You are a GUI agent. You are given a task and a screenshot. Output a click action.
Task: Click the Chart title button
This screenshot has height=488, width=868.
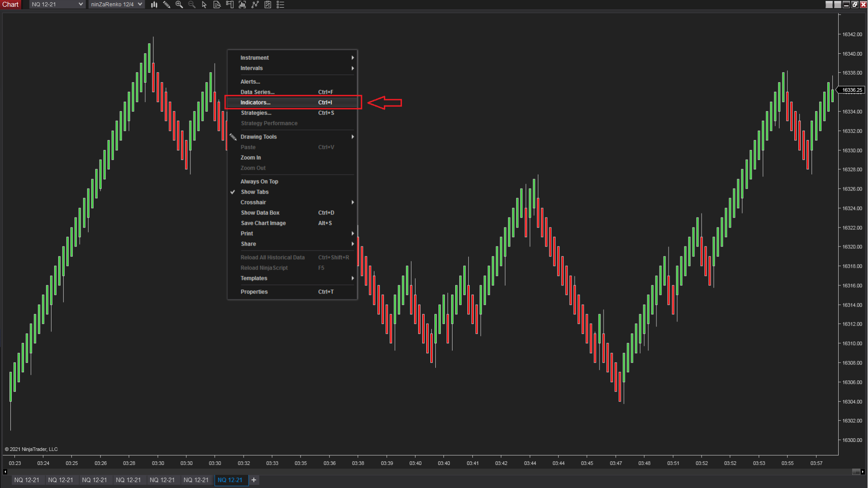pos(10,5)
